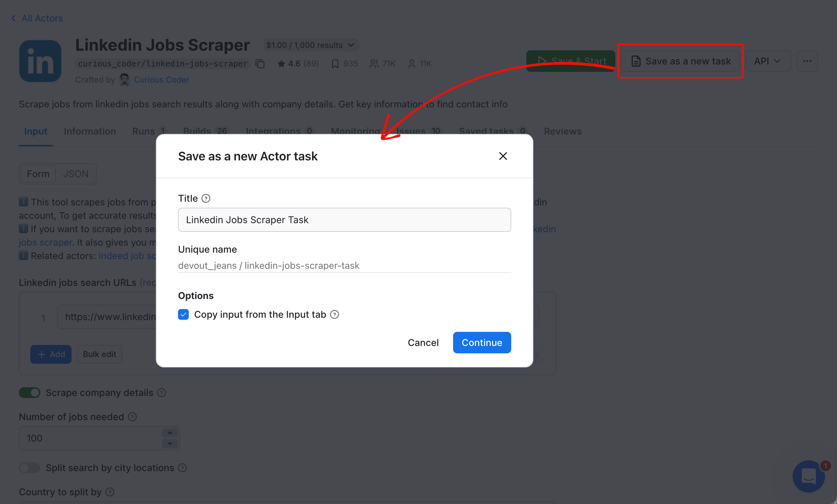Uncheck Copy input from the Input tab
The height and width of the screenshot is (504, 837).
(x=183, y=315)
